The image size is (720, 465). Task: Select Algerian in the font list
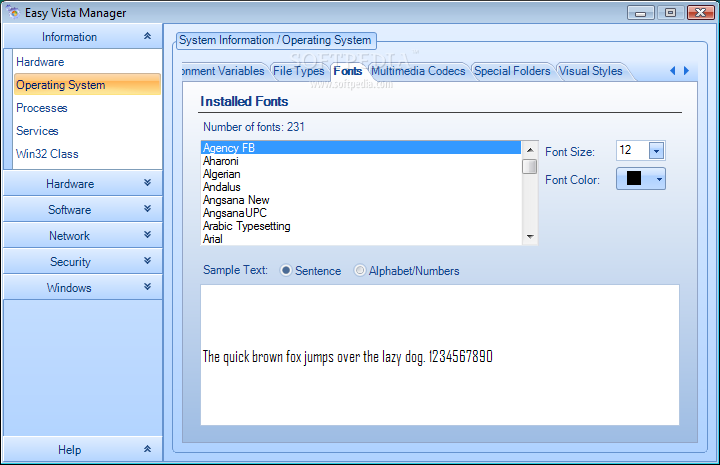[x=361, y=174]
